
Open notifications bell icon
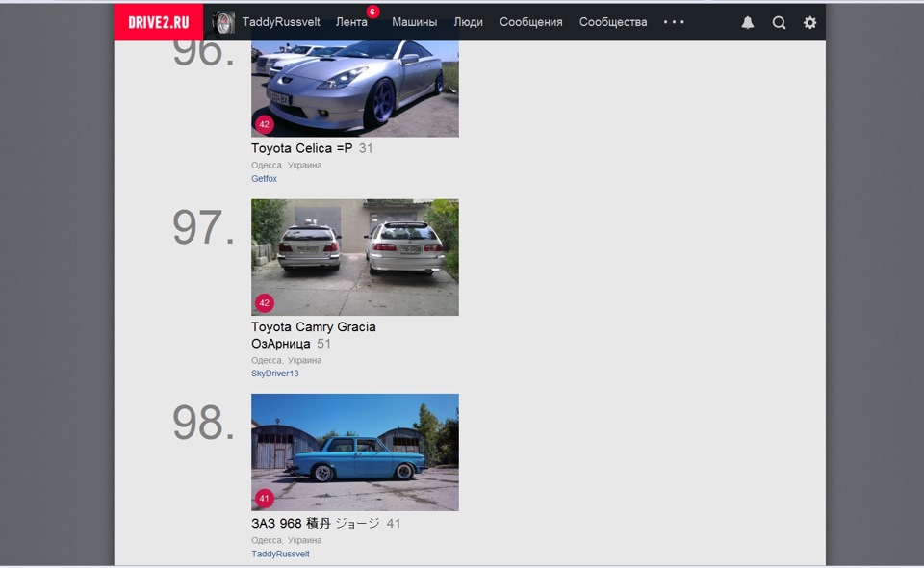[x=747, y=22]
